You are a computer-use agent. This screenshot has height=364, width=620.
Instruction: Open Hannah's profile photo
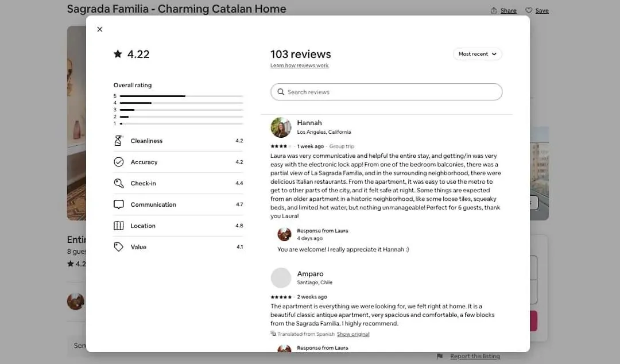[x=281, y=127]
